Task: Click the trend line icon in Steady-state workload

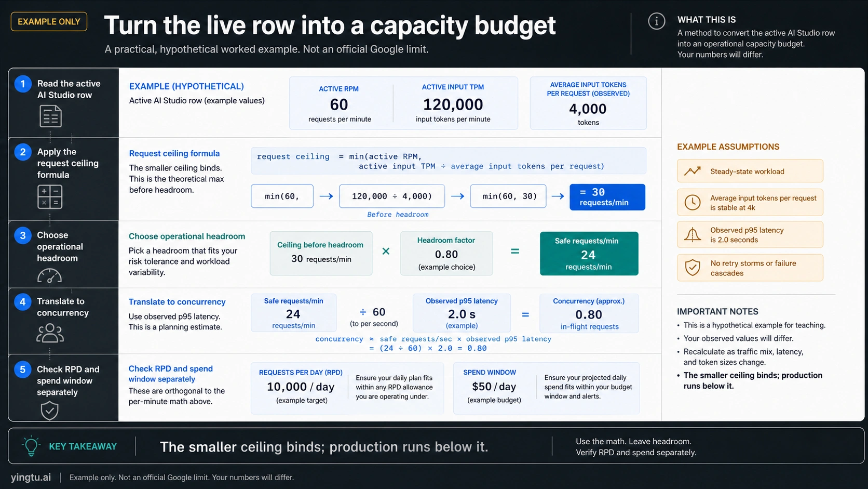Action: click(x=693, y=171)
